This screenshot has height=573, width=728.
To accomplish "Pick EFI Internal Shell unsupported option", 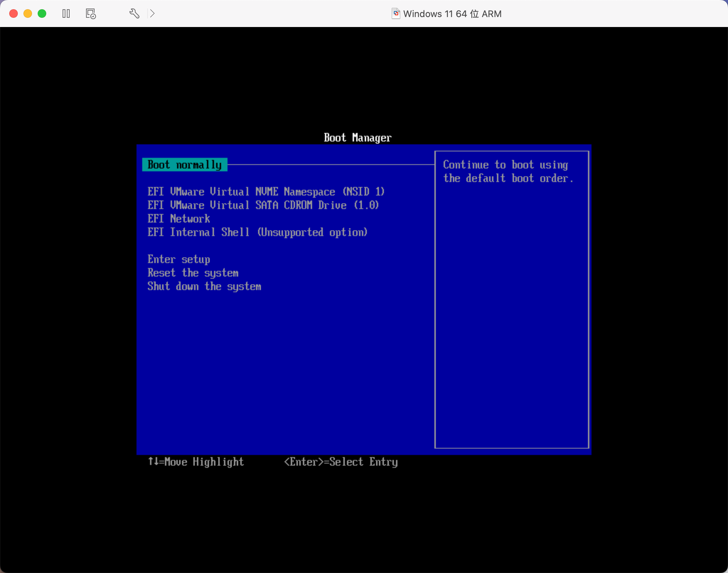I will 257,232.
